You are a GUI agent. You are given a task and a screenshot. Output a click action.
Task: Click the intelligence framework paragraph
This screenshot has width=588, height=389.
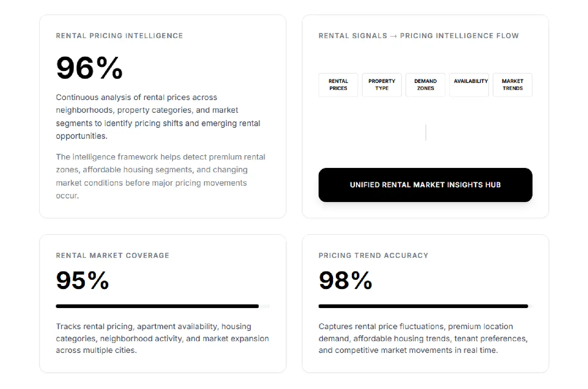point(160,176)
